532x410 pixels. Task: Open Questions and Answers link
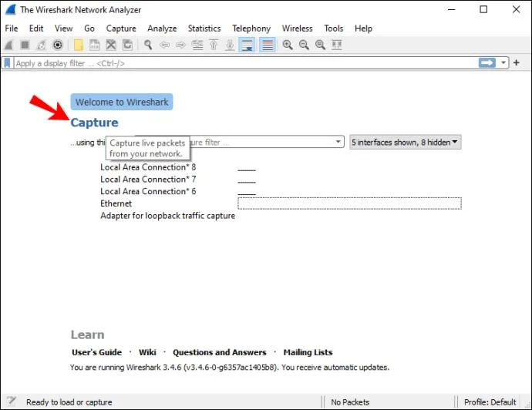pos(220,352)
